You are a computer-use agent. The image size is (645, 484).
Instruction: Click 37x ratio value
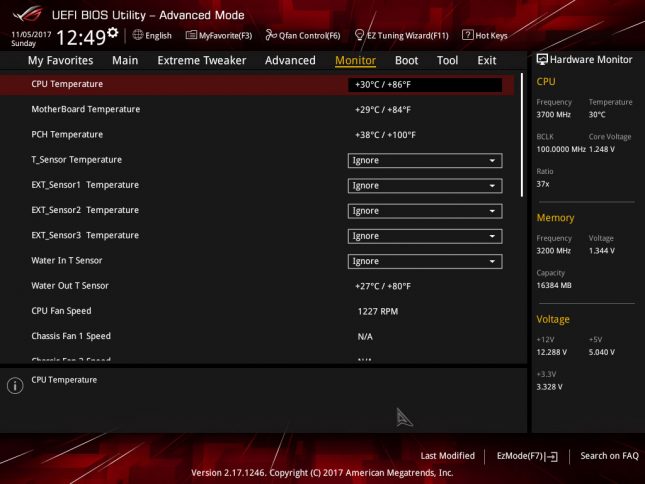pos(543,184)
